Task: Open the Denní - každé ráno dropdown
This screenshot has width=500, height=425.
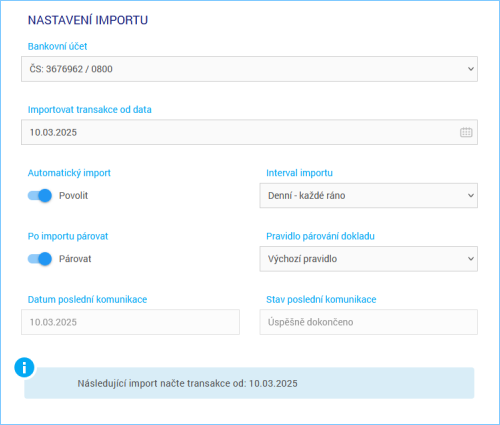Action: 369,196
